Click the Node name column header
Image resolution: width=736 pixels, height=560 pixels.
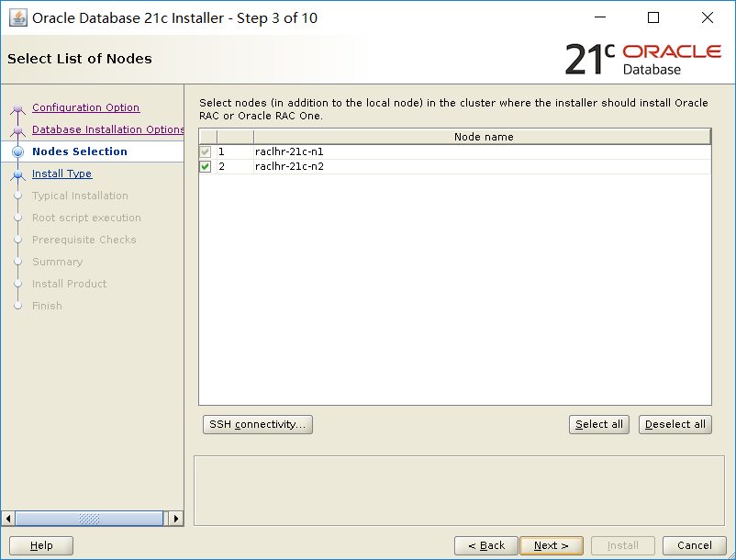point(483,137)
